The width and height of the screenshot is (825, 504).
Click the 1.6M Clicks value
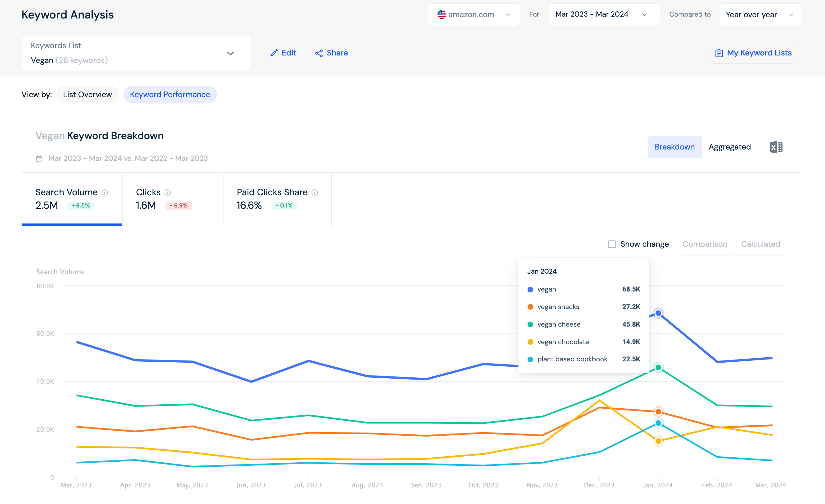point(146,205)
